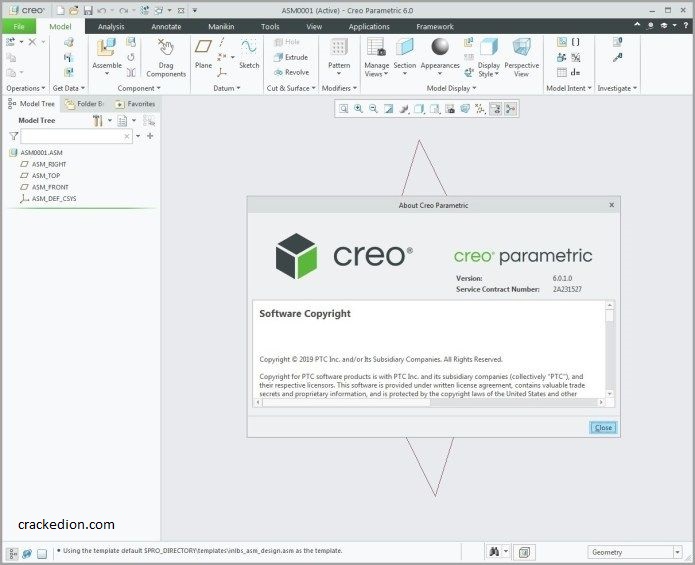695x565 pixels.
Task: Open the Geometry selection filter combo box
Action: tap(635, 552)
